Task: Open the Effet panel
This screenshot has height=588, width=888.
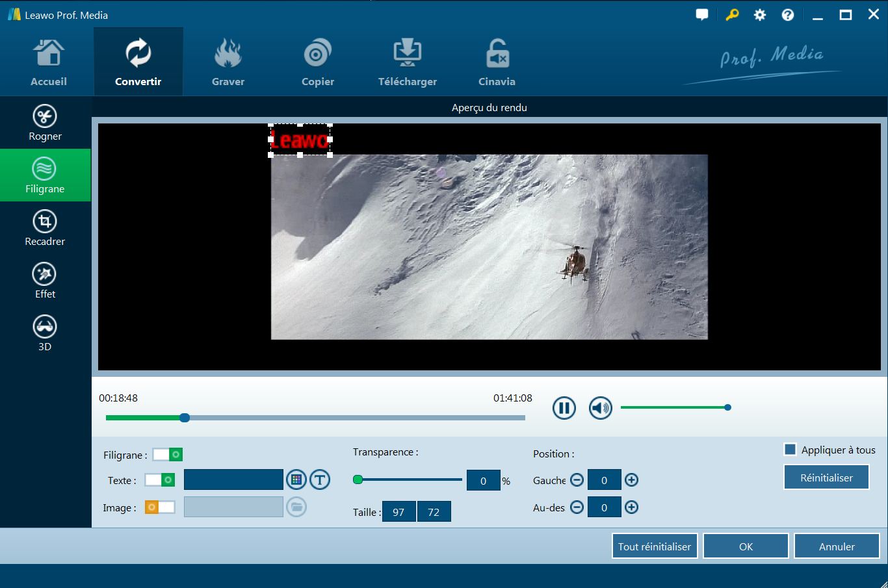Action: coord(45,281)
